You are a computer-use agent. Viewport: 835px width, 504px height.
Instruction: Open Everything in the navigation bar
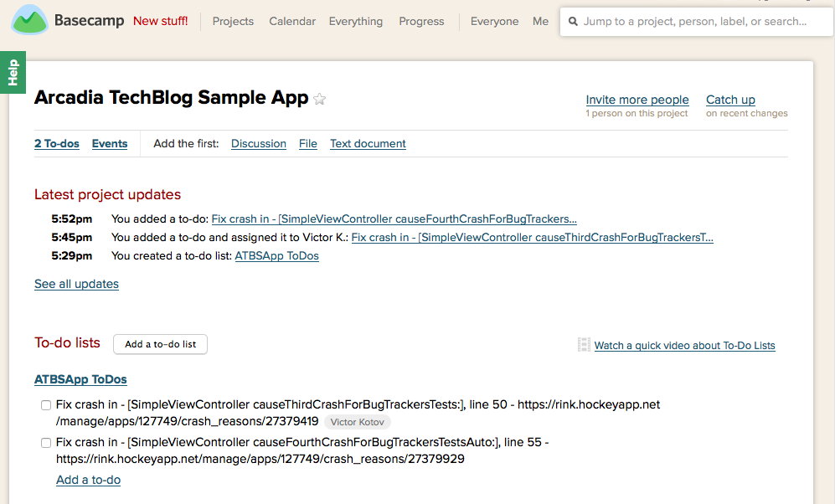tap(356, 21)
